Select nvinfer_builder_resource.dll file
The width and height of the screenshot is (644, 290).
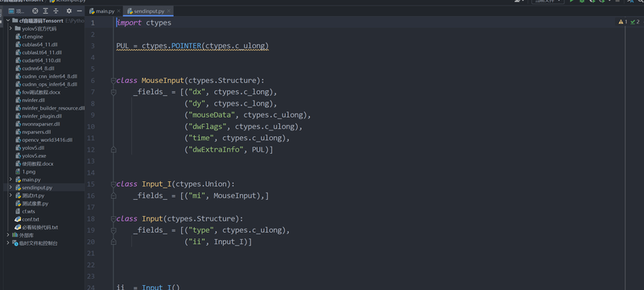50,108
